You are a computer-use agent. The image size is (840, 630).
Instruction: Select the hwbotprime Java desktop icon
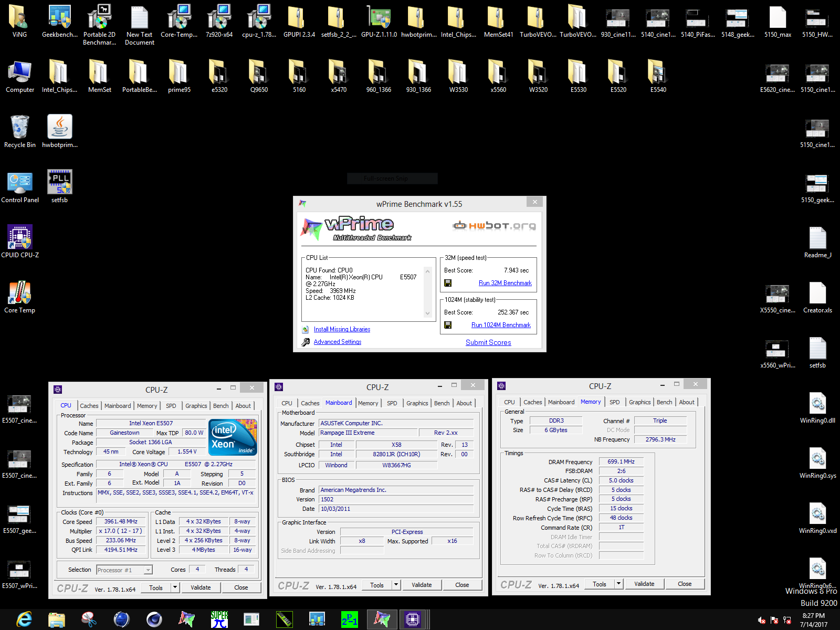pyautogui.click(x=59, y=131)
